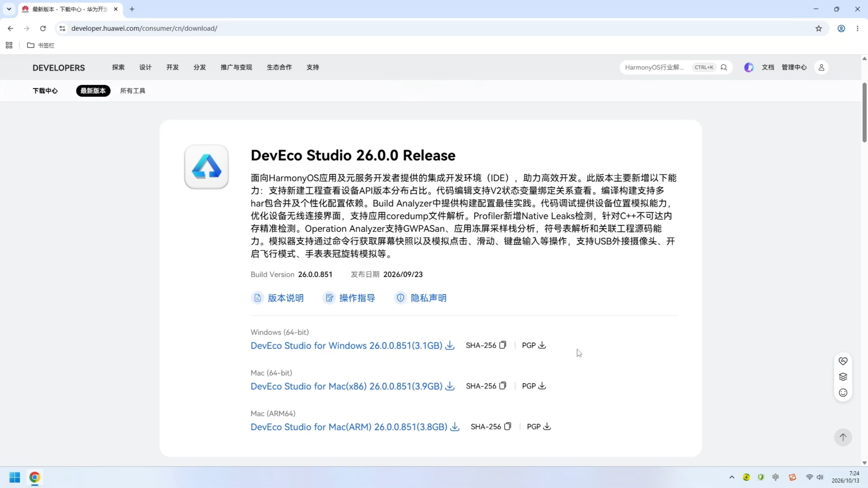Open the 书签栏 bookmarks folder
Screen dimensions: 868x488
pyautogui.click(x=41, y=45)
